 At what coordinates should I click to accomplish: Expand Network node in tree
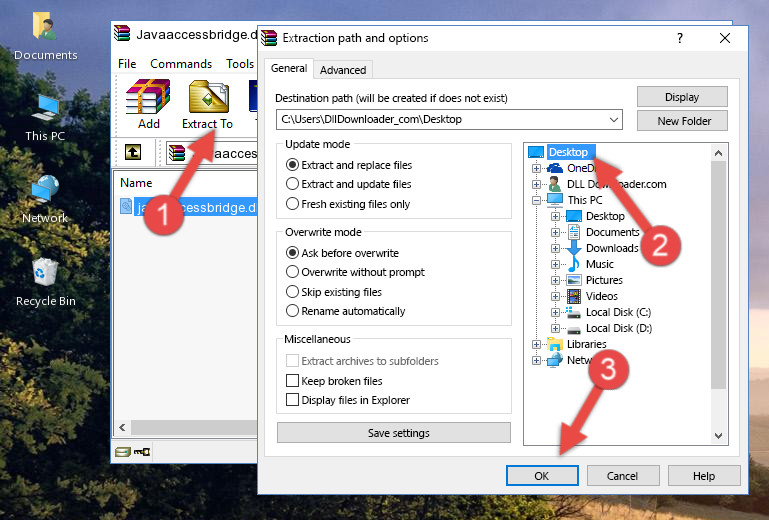(x=536, y=361)
